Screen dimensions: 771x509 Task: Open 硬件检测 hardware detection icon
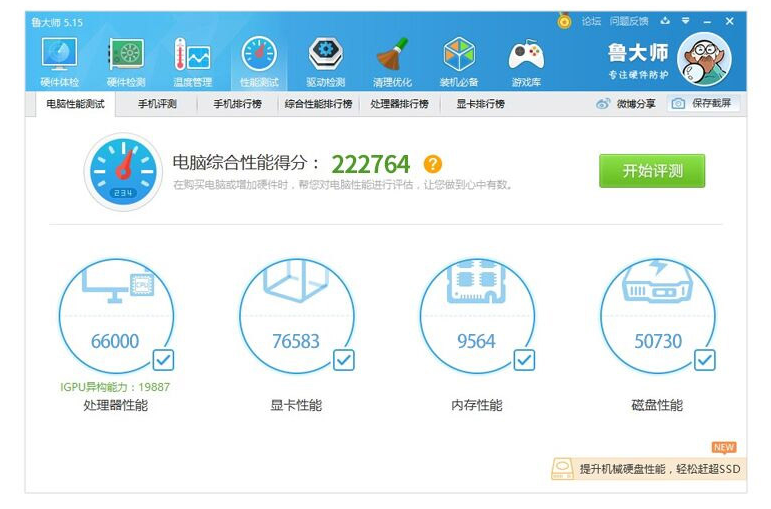(126, 61)
